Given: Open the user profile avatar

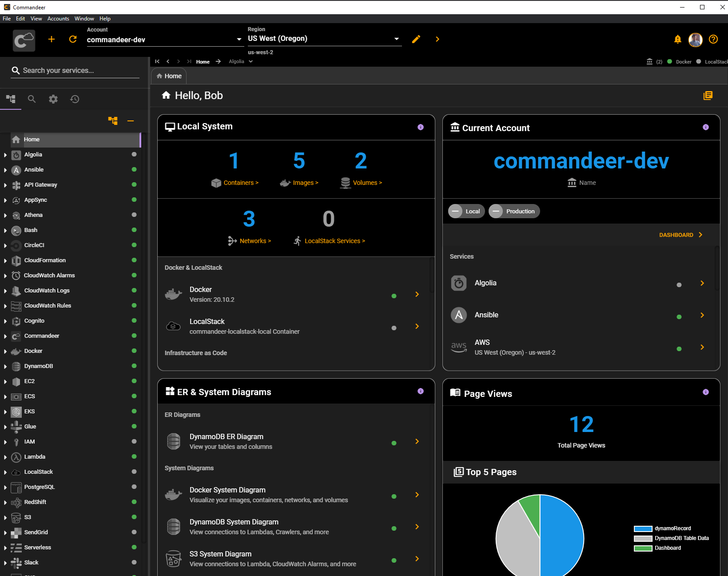Looking at the screenshot, I should 695,40.
